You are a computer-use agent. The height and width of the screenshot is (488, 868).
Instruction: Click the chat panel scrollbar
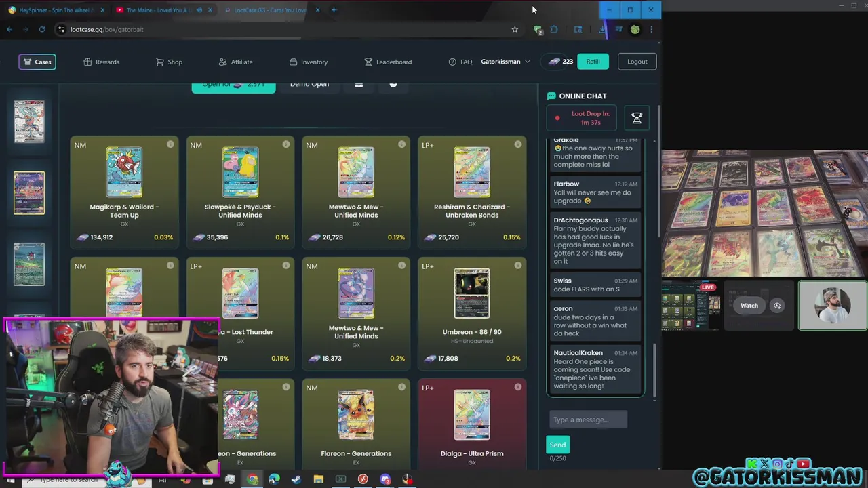pyautogui.click(x=654, y=369)
